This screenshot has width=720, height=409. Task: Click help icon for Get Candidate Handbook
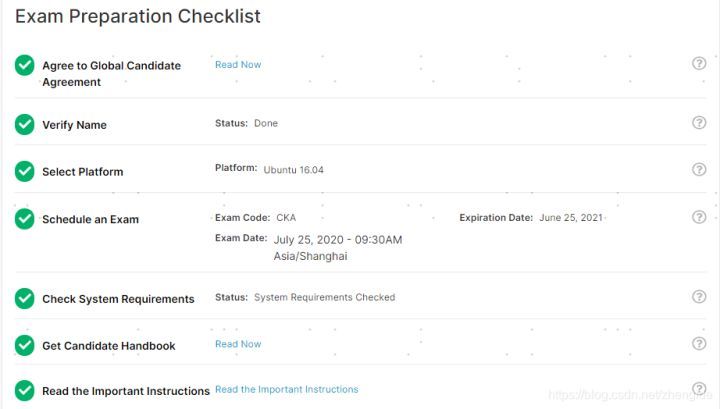(699, 343)
